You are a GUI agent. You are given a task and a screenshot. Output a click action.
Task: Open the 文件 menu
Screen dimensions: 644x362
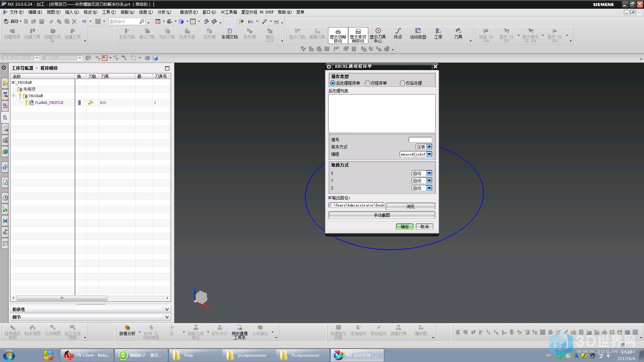[16, 12]
